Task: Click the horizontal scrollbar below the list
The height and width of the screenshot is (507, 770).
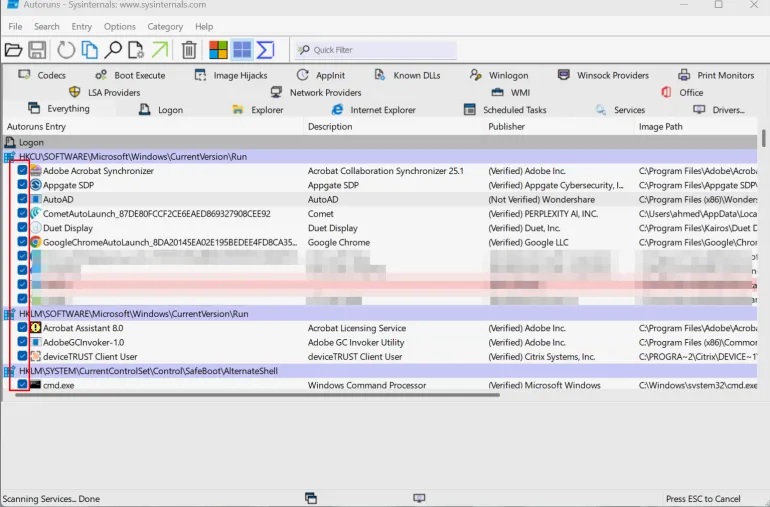Action: 250,395
